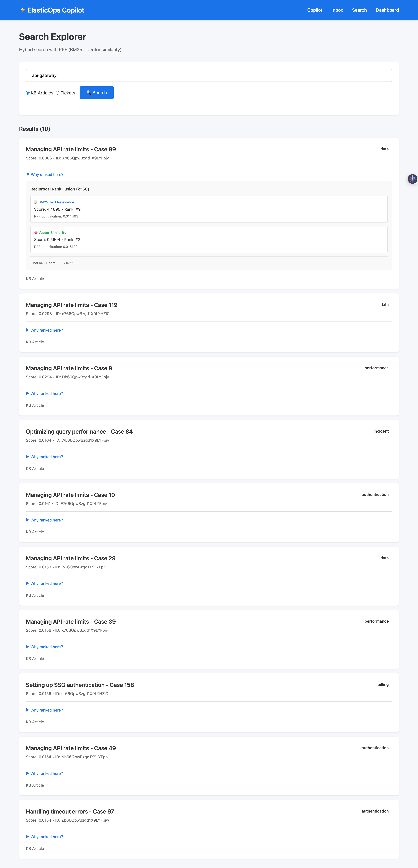Image resolution: width=418 pixels, height=868 pixels.
Task: Click the ElasticOps Copilot brand title
Action: pyautogui.click(x=56, y=10)
